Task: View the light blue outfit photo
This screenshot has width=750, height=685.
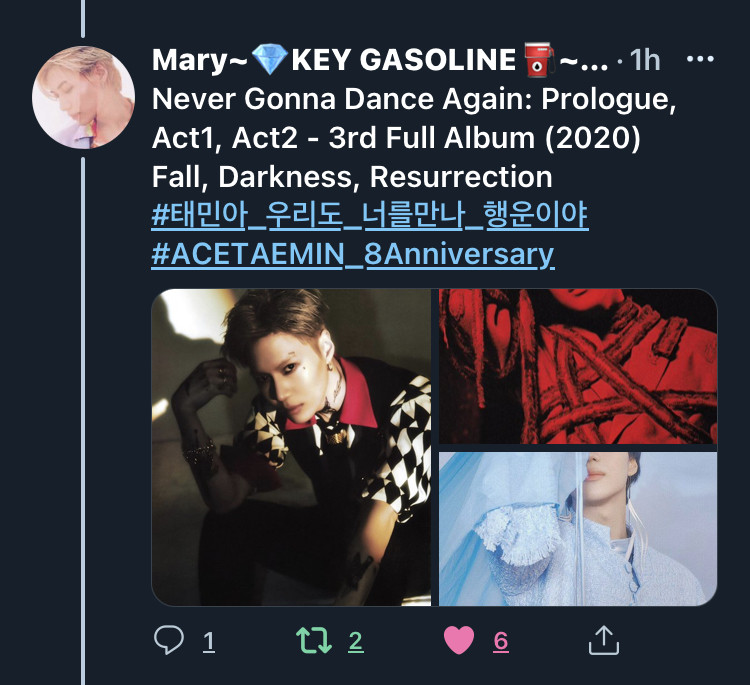Action: click(x=578, y=529)
